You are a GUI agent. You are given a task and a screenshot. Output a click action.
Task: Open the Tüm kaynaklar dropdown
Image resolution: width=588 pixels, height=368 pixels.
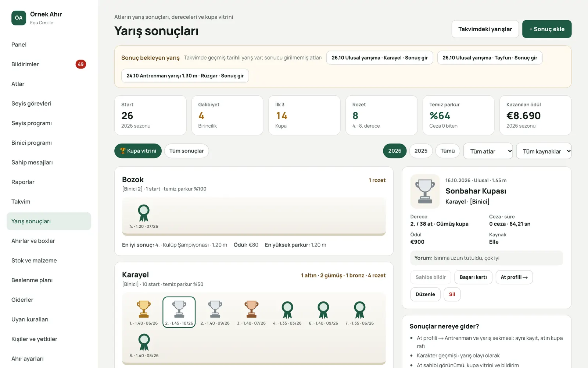(x=544, y=151)
